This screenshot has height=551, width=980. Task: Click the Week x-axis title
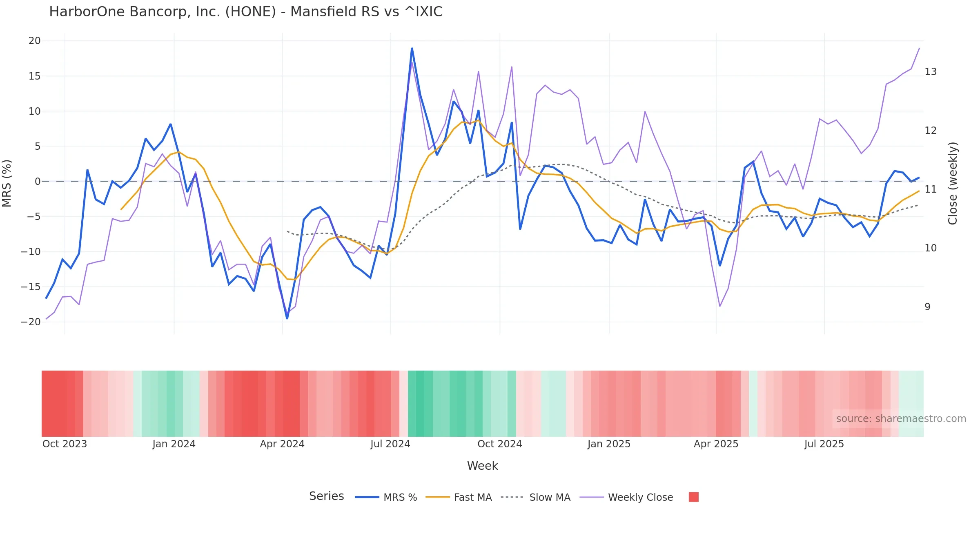(482, 466)
